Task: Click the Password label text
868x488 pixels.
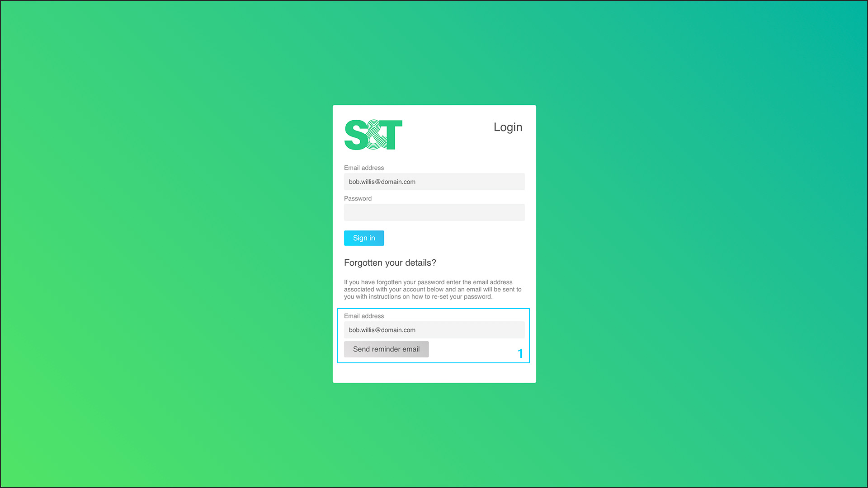Action: [358, 198]
